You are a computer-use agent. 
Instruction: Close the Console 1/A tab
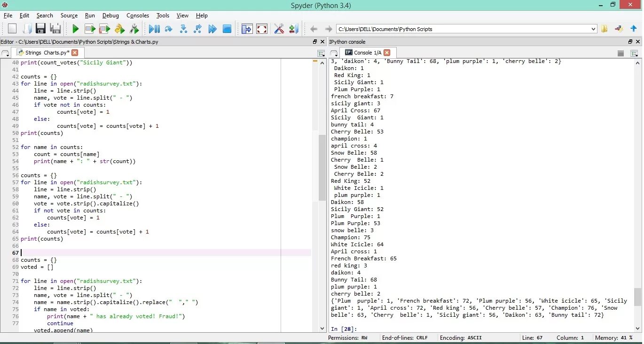pyautogui.click(x=387, y=53)
